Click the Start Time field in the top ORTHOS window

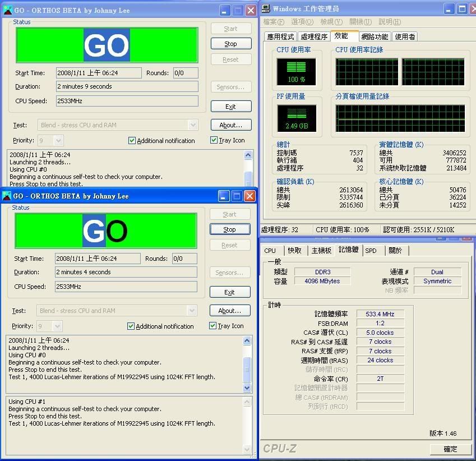(99, 73)
